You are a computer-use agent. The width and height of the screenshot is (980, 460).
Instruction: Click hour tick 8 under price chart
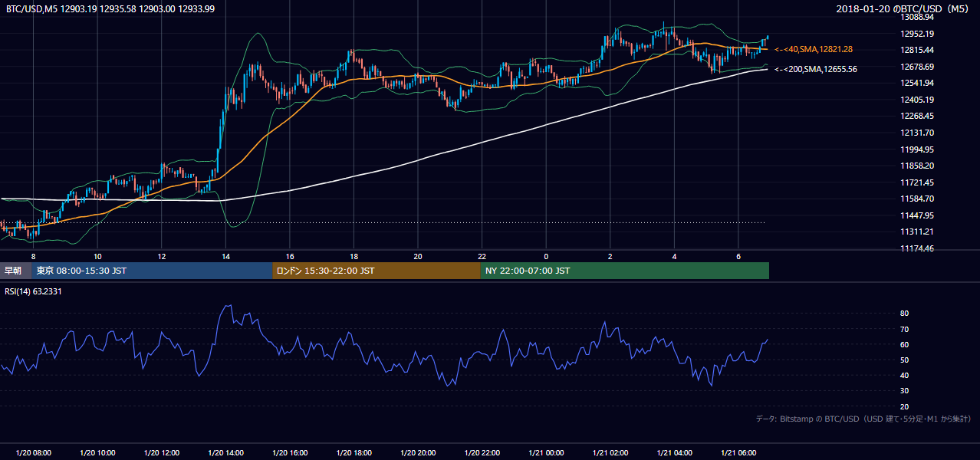pos(33,256)
